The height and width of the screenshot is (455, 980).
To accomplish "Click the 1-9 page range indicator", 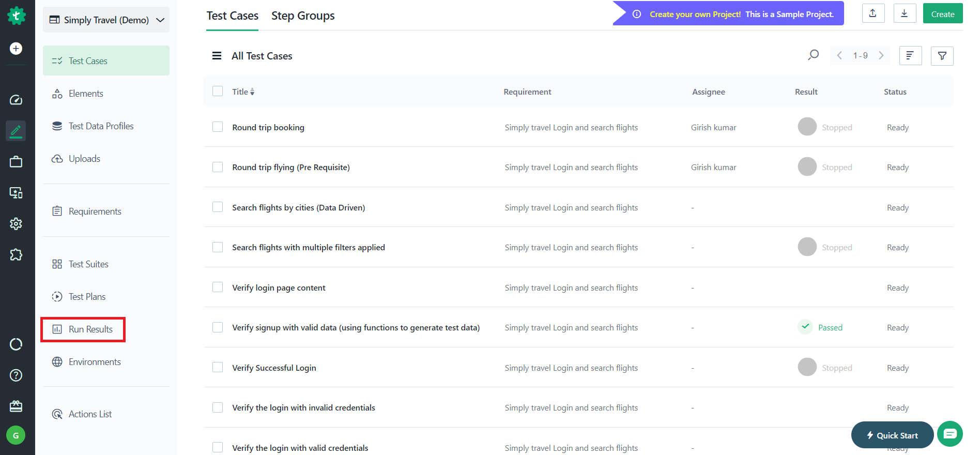I will [x=860, y=55].
